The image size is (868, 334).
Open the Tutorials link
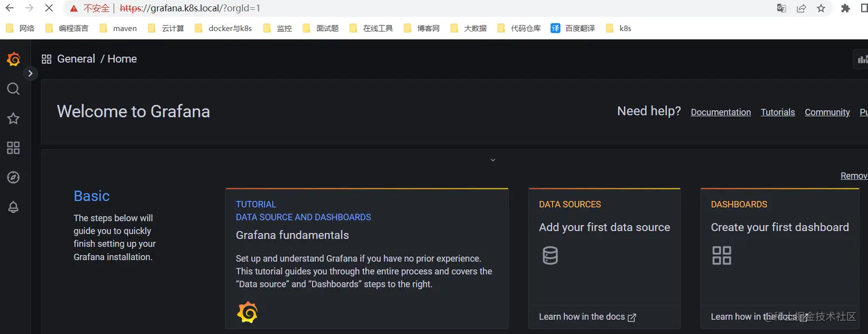click(778, 112)
